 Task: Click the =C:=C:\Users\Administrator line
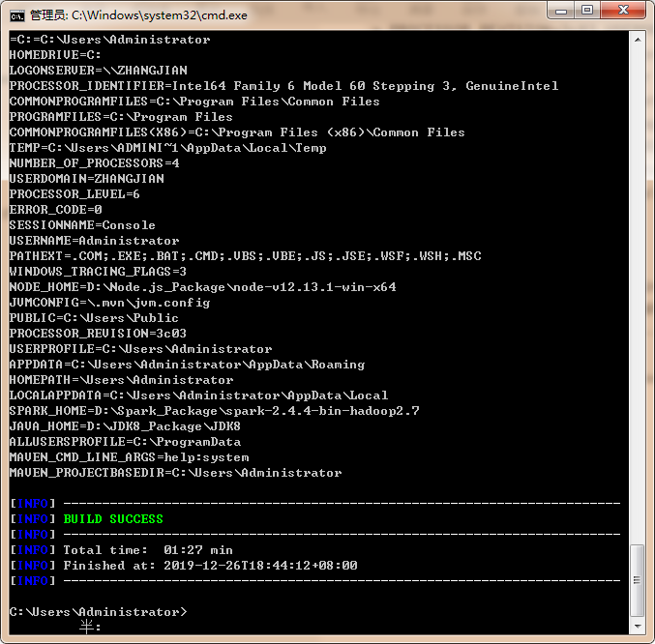(110, 40)
